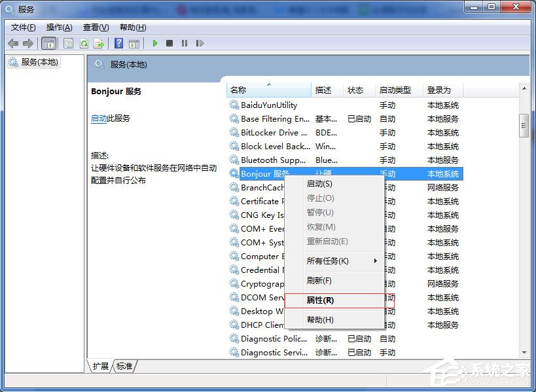The height and width of the screenshot is (392, 536).
Task: Open help via the blue question mark icon
Action: click(120, 43)
